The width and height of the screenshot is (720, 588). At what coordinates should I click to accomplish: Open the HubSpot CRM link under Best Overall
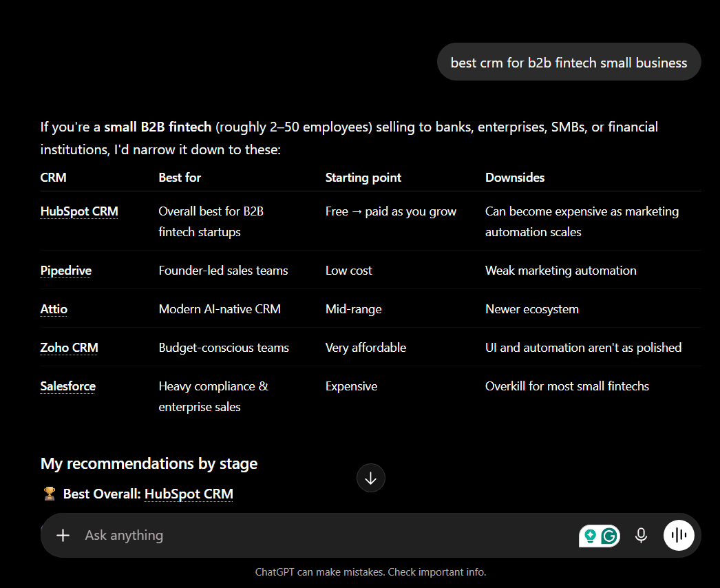coord(189,494)
